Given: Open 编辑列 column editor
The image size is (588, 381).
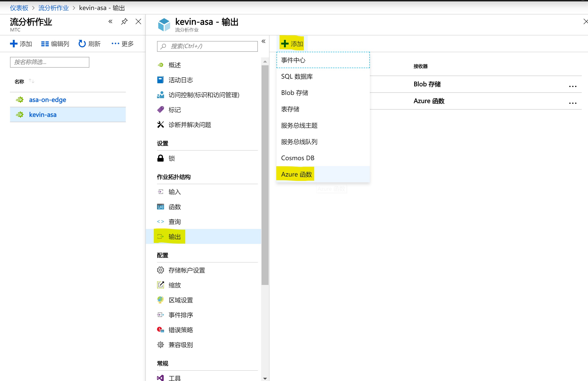Looking at the screenshot, I should point(55,44).
